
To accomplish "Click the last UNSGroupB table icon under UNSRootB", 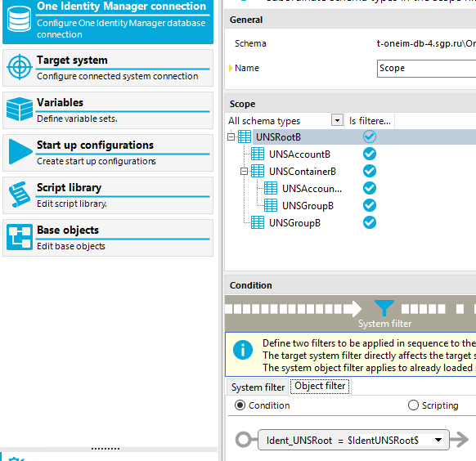I will tap(258, 222).
